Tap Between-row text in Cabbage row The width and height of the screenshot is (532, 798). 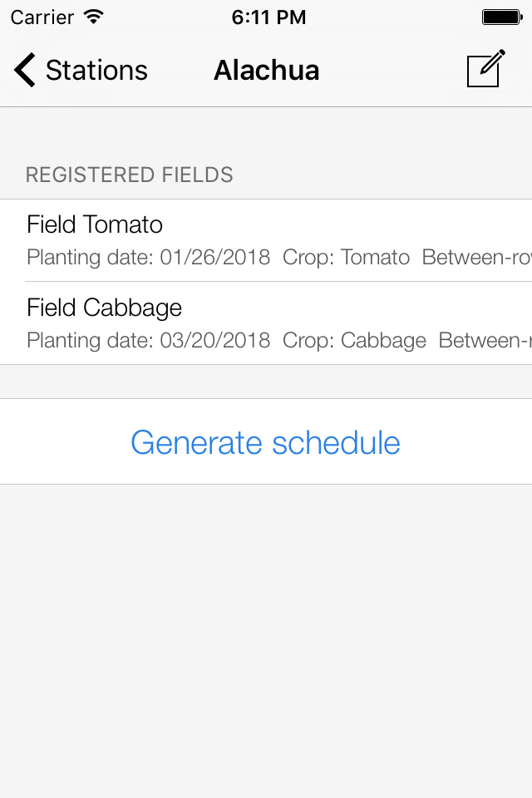click(x=485, y=341)
